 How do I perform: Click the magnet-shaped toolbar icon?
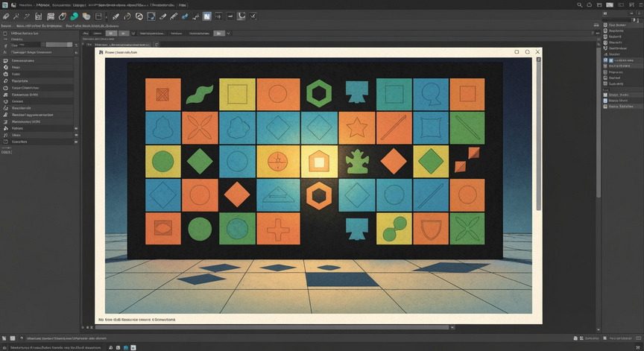(241, 16)
